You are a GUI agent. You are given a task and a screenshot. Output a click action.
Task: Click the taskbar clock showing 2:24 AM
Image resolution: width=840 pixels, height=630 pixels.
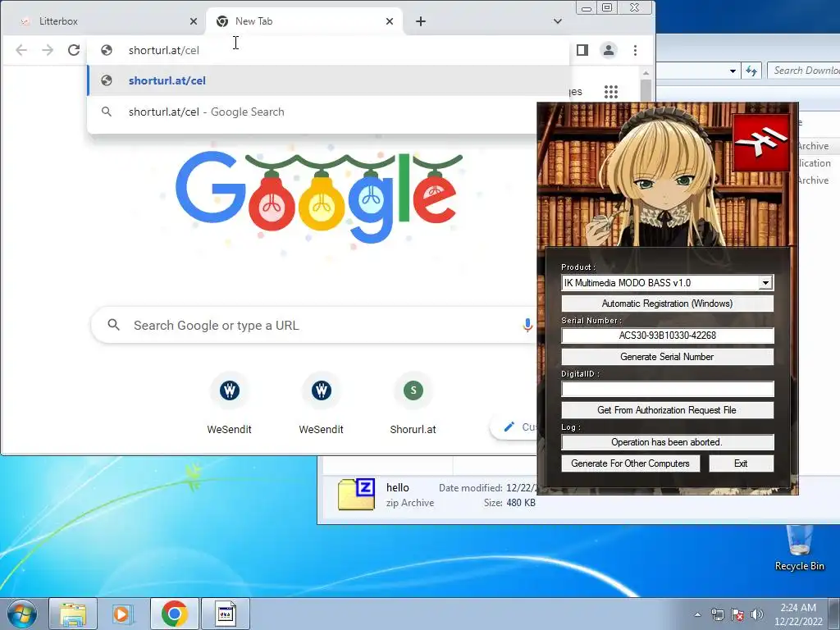click(x=798, y=614)
